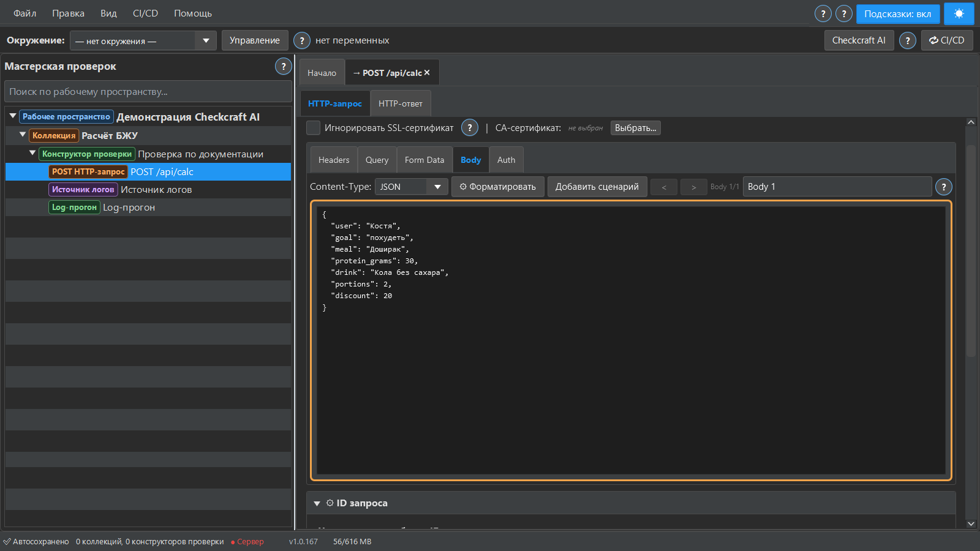Open the Query tab
The image size is (980, 551).
(x=377, y=160)
